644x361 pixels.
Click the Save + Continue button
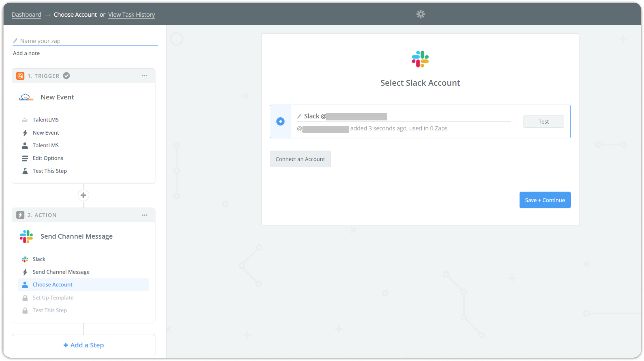[x=545, y=200]
